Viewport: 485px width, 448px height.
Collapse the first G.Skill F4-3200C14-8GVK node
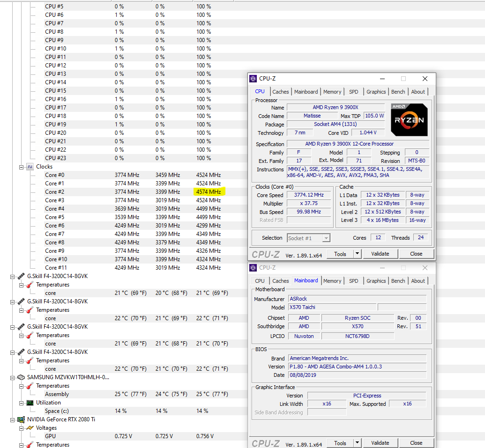click(12, 277)
